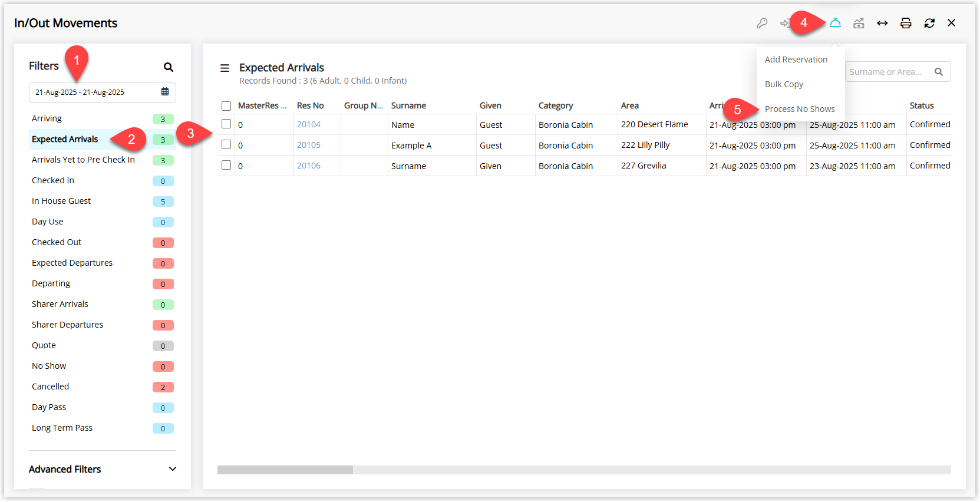Click the In House Guest count badge 5
The image size is (980, 502).
(x=163, y=202)
